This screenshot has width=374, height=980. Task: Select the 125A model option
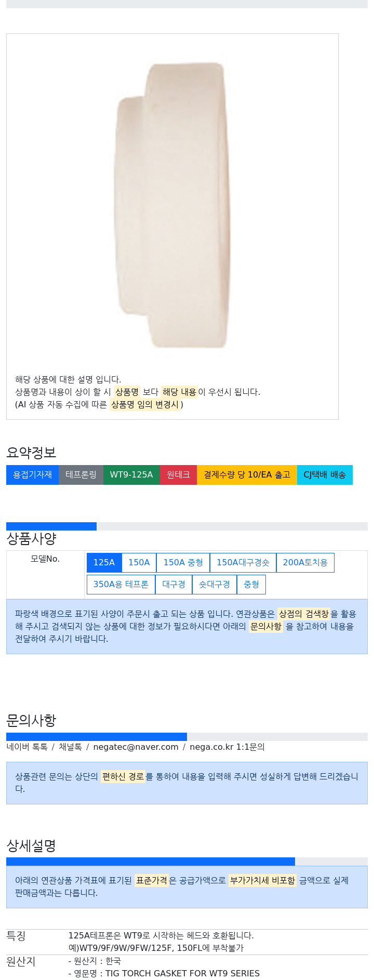(104, 562)
